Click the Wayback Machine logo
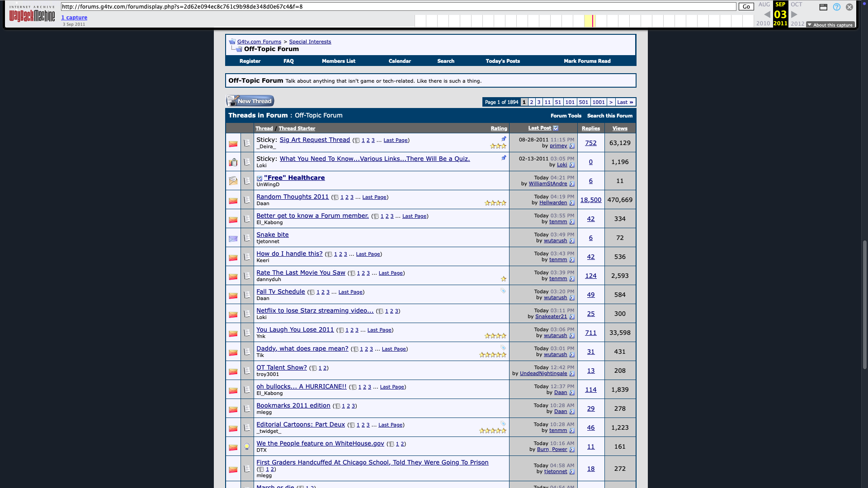The height and width of the screenshot is (488, 868). point(32,14)
